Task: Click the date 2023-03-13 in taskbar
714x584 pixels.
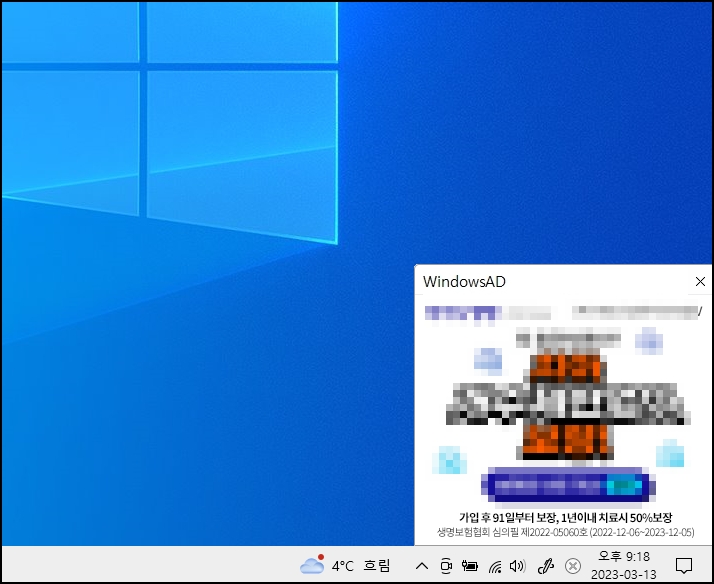Action: [x=624, y=574]
